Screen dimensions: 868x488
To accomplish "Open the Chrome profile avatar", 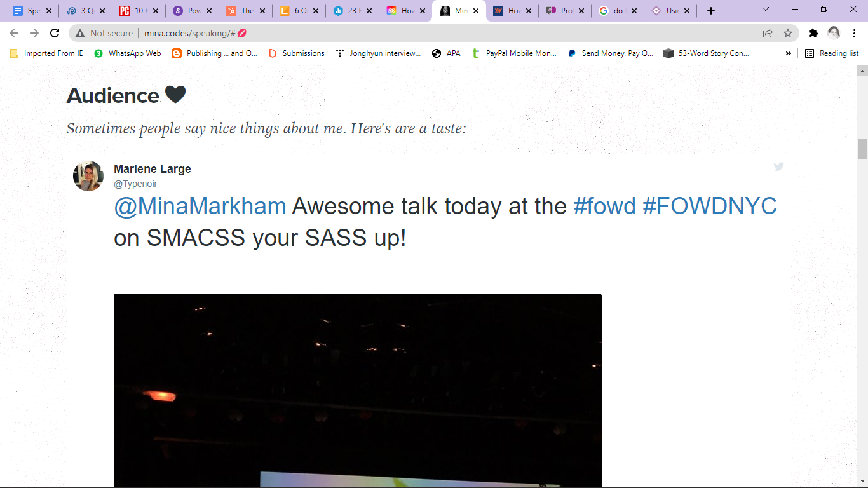I will (834, 33).
